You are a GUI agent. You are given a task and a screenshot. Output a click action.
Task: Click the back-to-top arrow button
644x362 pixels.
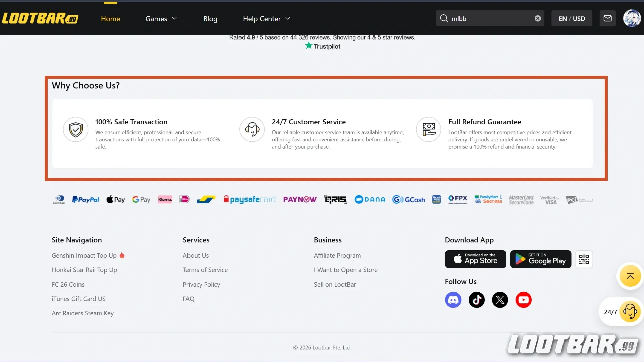click(x=630, y=276)
